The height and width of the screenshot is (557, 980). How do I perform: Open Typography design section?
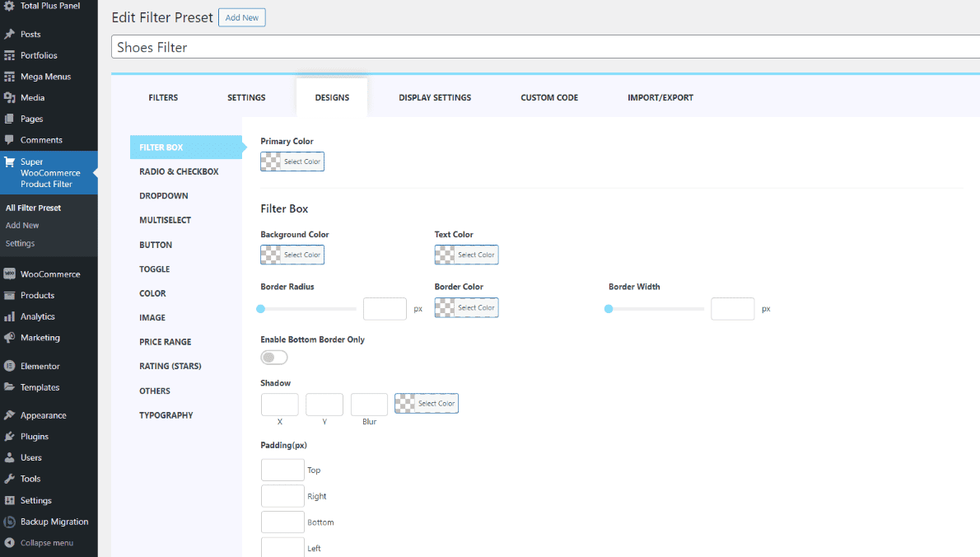point(166,415)
